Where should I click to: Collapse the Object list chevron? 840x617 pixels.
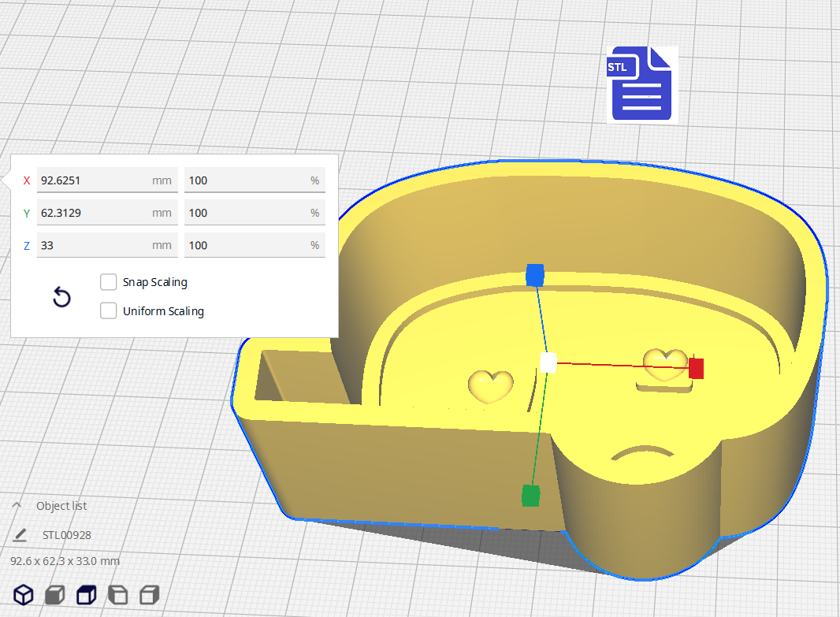coord(17,506)
